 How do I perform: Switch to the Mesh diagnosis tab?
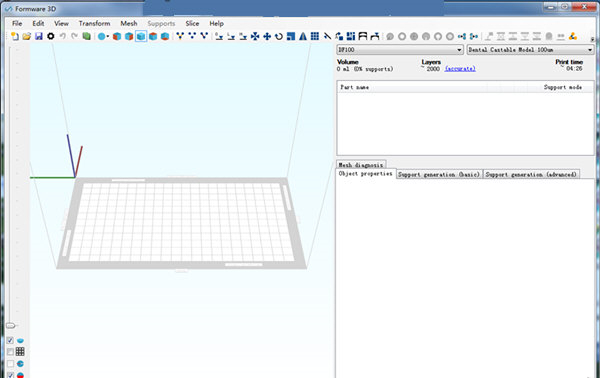tap(361, 165)
